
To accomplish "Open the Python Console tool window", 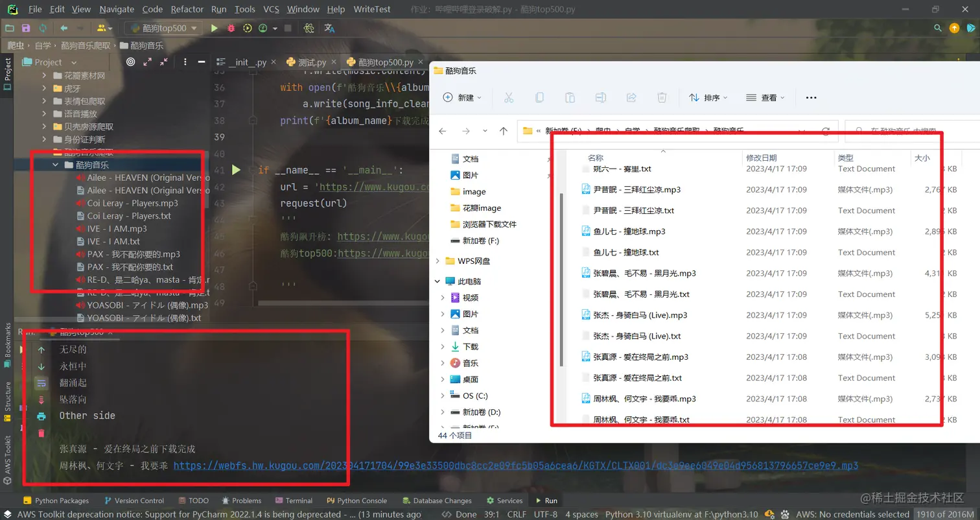I will [x=356, y=501].
